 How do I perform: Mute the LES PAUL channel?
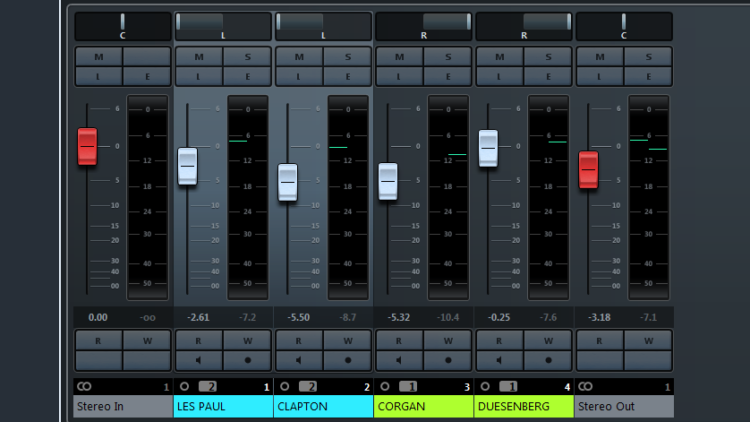(x=199, y=57)
